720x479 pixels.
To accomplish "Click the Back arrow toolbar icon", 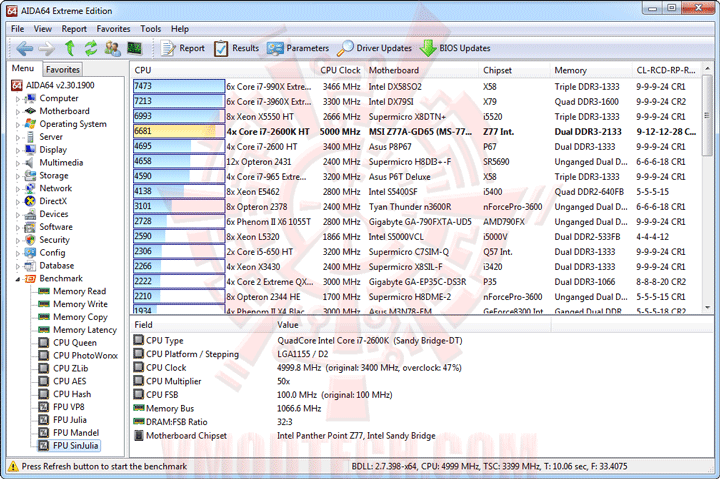I will coord(24,48).
